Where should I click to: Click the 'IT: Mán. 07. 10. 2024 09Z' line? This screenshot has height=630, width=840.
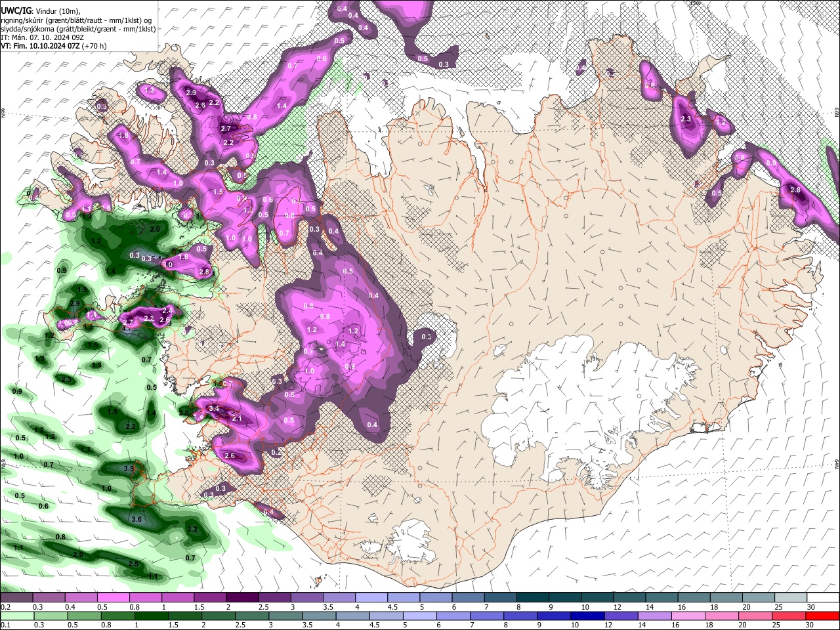tap(42, 37)
